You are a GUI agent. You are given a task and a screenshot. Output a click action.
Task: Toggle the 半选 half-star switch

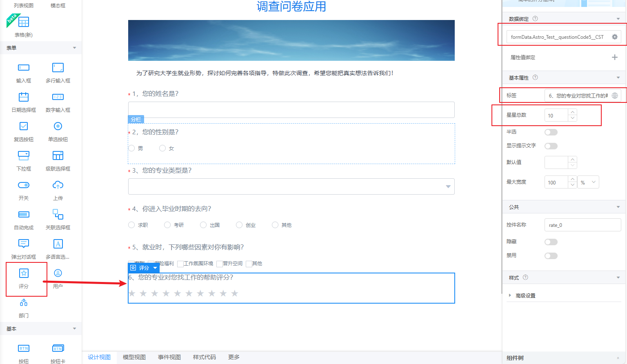(551, 132)
